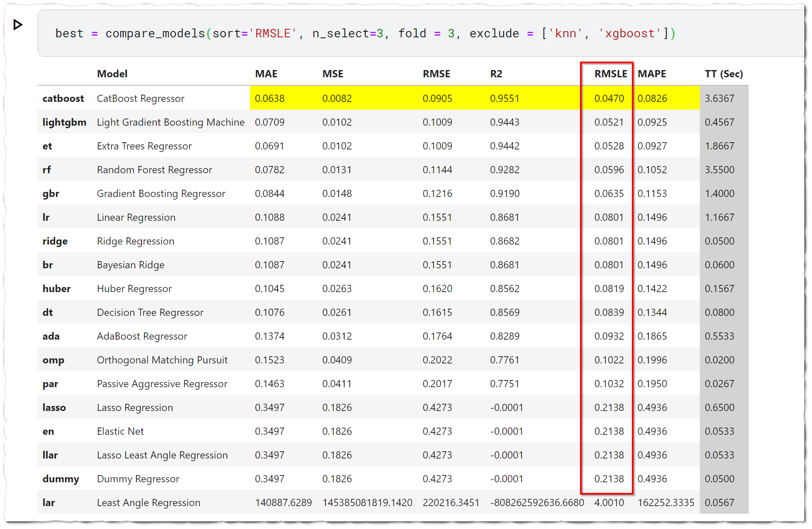Click the MSE column header
The width and height of the screenshot is (812, 529).
pos(333,73)
